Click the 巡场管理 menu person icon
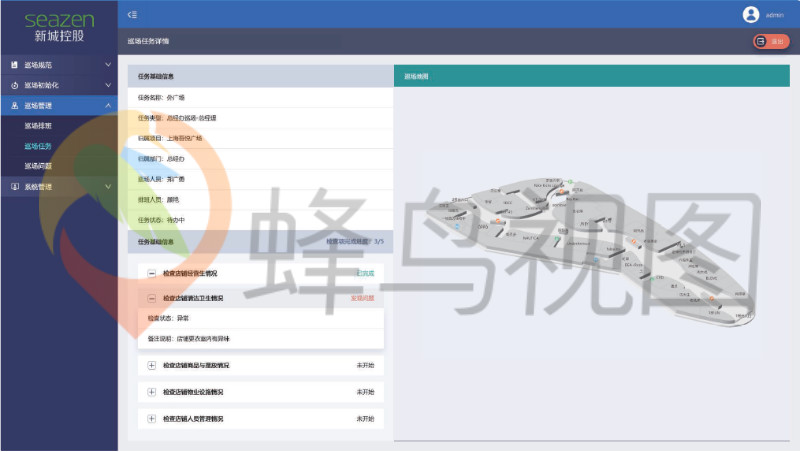 (x=14, y=106)
